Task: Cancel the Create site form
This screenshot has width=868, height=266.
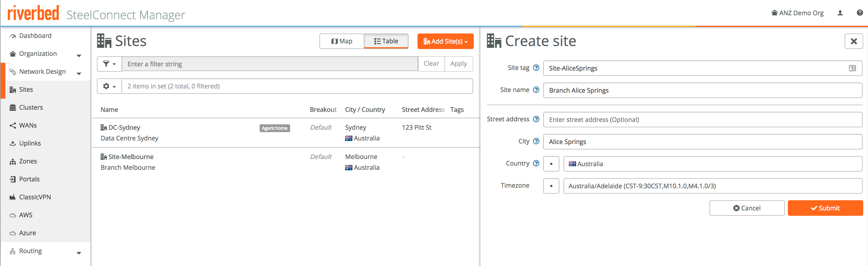Action: 747,208
